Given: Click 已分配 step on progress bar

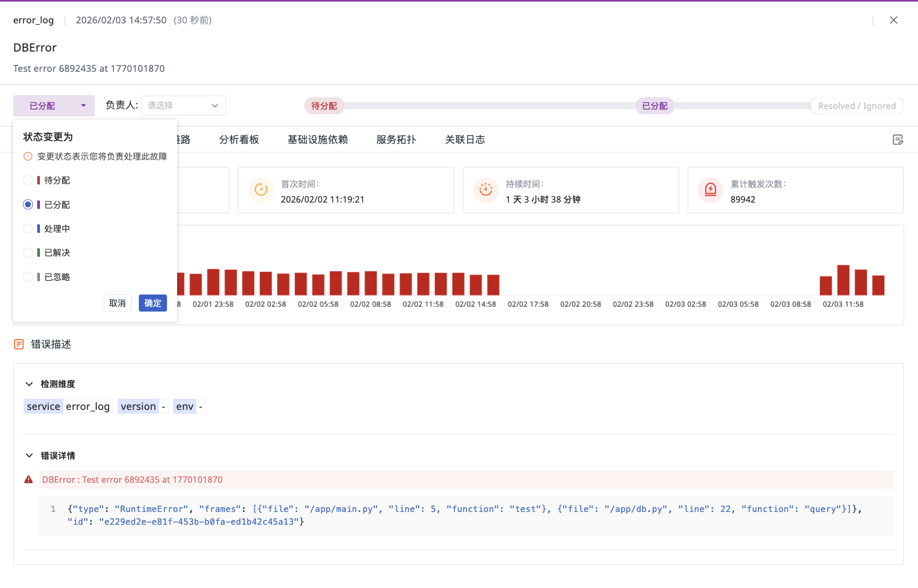Looking at the screenshot, I should 654,106.
